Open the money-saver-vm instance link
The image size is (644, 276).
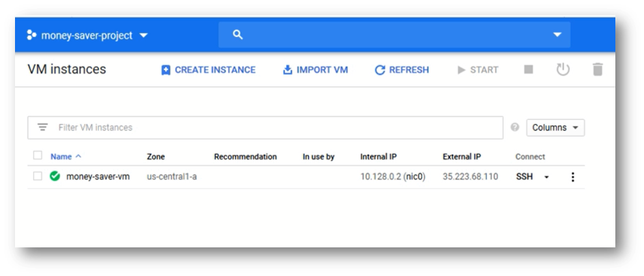98,177
